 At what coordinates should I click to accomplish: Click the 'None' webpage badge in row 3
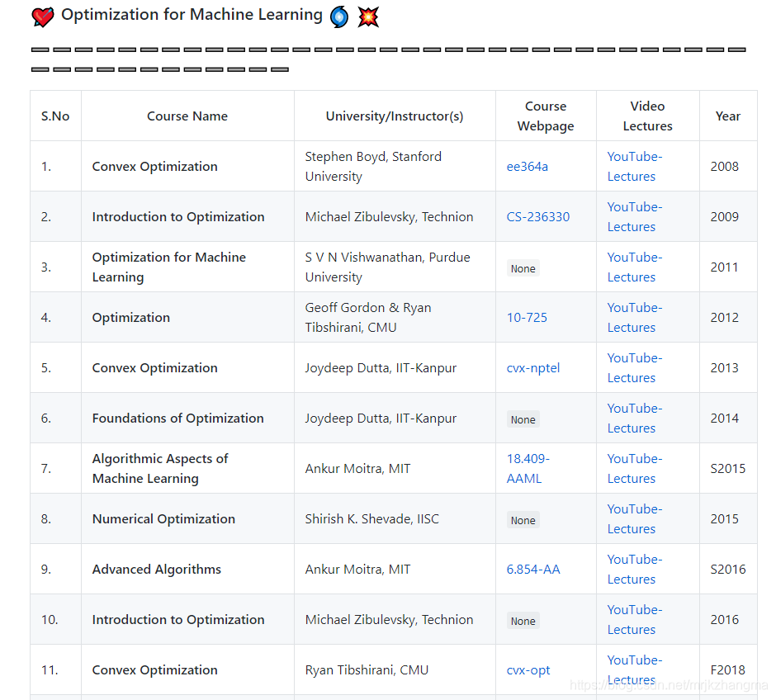[x=523, y=268]
